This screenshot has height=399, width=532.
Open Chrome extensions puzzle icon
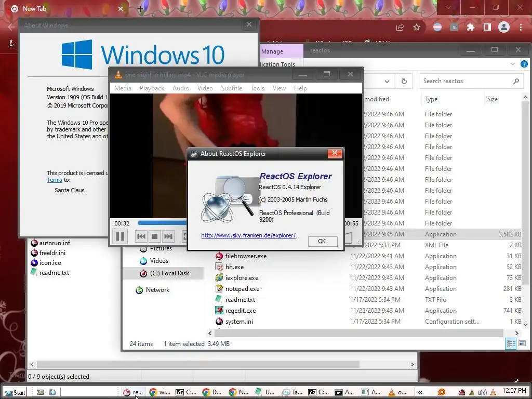point(471,28)
